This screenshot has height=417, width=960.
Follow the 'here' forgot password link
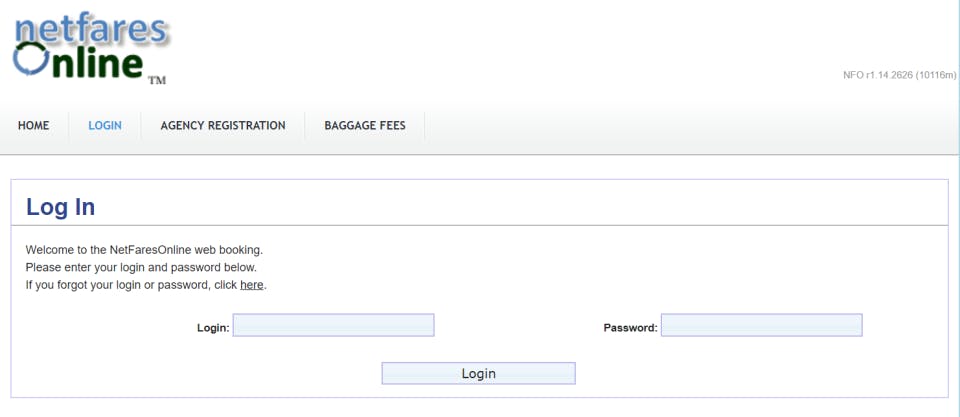252,285
